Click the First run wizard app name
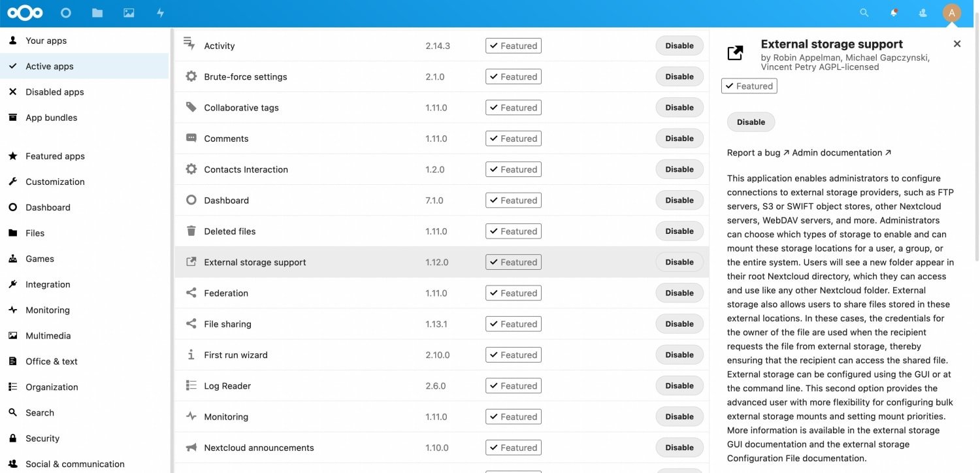The height and width of the screenshot is (473, 980). click(236, 355)
